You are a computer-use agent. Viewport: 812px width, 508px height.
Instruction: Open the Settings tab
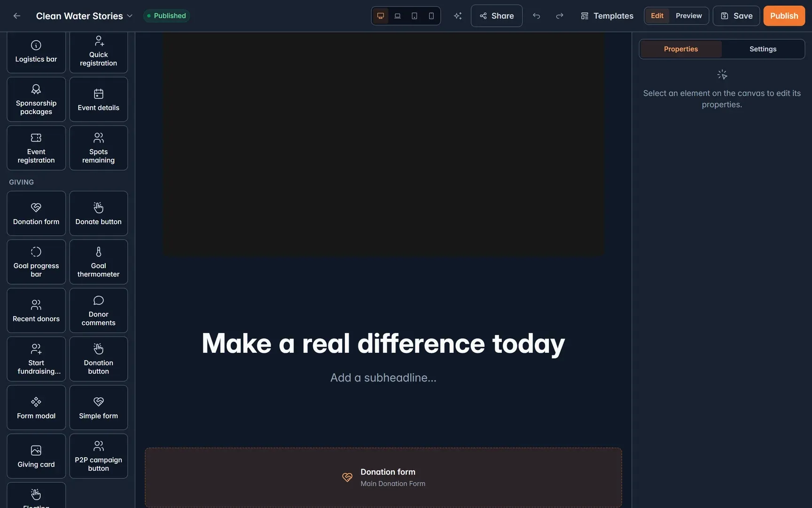point(763,49)
